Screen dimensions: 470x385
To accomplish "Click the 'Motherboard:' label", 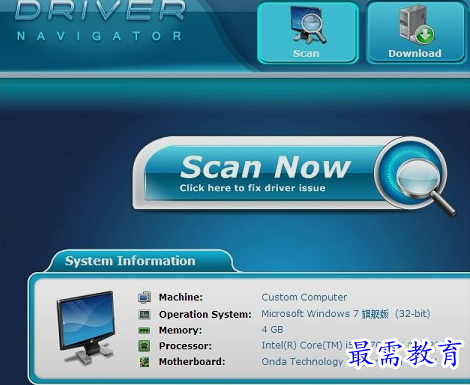I will (x=192, y=361).
